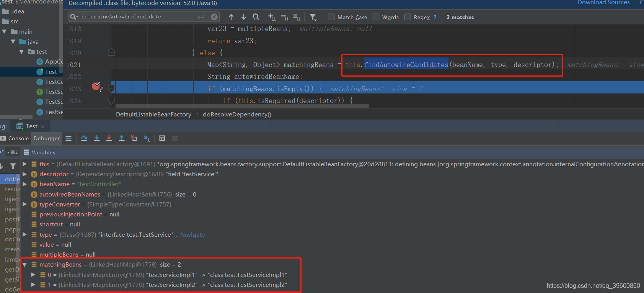This screenshot has width=644, height=293.
Task: Enable Words checkbox
Action: coord(376,17)
